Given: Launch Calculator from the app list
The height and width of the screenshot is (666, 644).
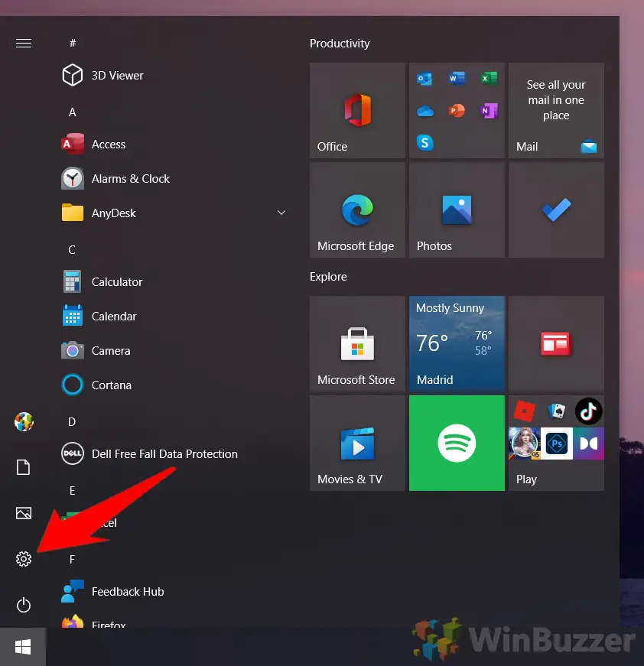Looking at the screenshot, I should pyautogui.click(x=174, y=281).
